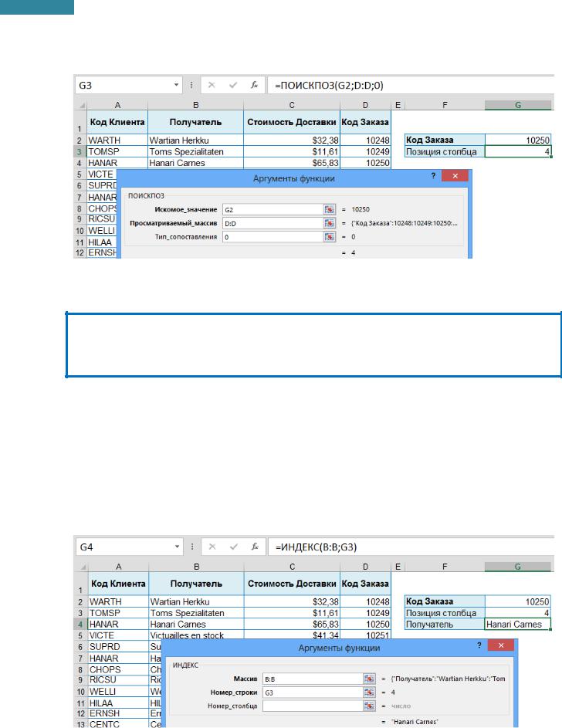The width and height of the screenshot is (562, 728).
Task: Select the WARTH cell in ПОИСКПОЗ worksheet
Action: (117, 141)
